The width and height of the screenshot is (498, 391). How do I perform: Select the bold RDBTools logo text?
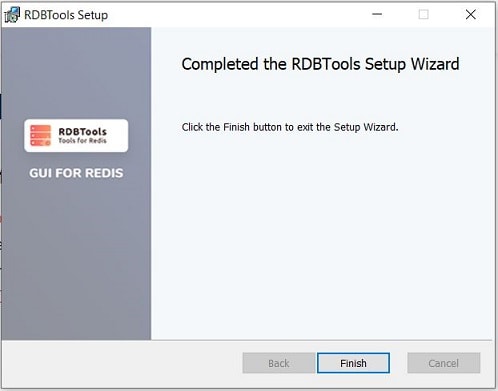[x=83, y=131]
